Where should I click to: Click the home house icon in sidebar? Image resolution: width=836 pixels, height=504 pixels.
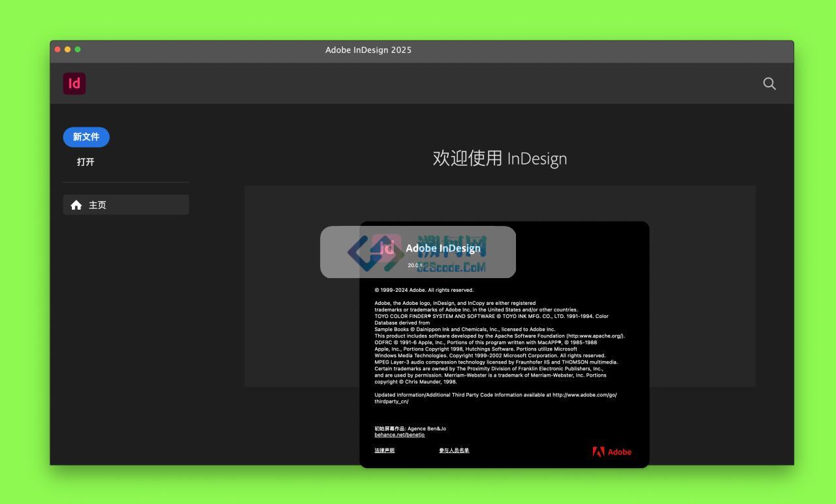pos(76,205)
